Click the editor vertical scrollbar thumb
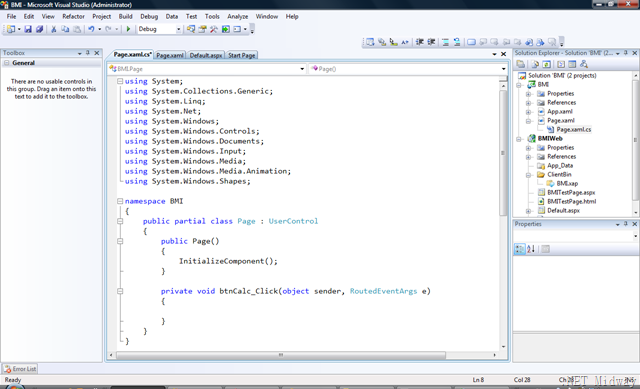 [503, 153]
